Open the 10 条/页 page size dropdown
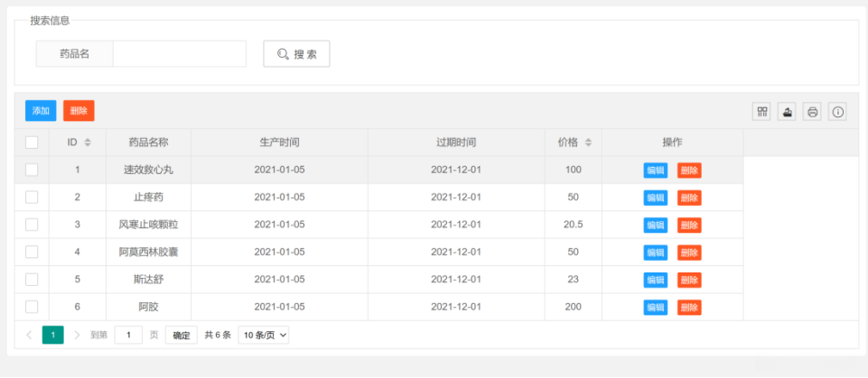This screenshot has width=868, height=378. [264, 336]
